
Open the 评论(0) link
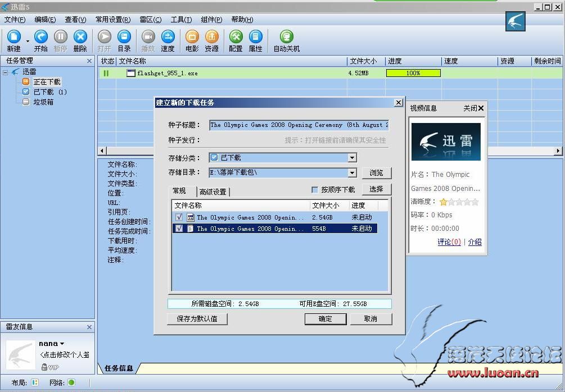[x=449, y=242]
